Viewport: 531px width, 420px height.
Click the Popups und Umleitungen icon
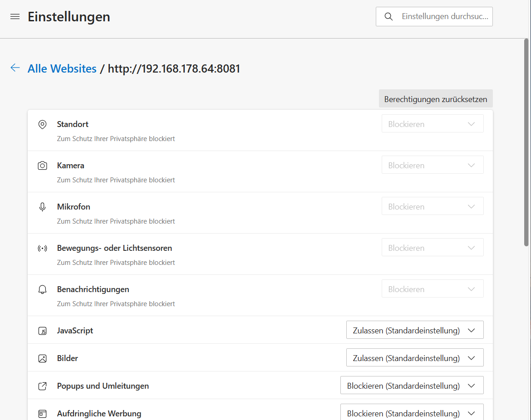click(42, 386)
